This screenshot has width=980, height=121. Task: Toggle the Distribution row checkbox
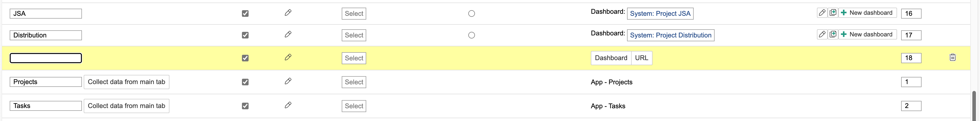coord(245,35)
